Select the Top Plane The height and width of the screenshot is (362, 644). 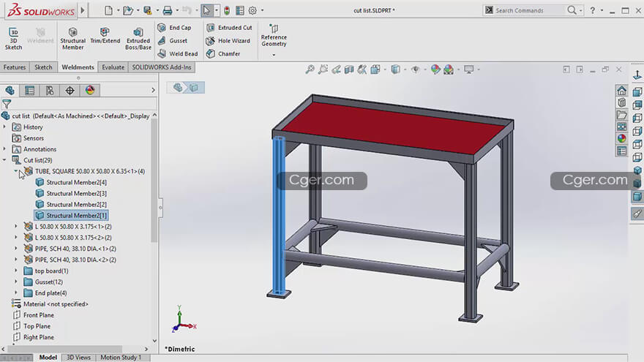coord(32,326)
